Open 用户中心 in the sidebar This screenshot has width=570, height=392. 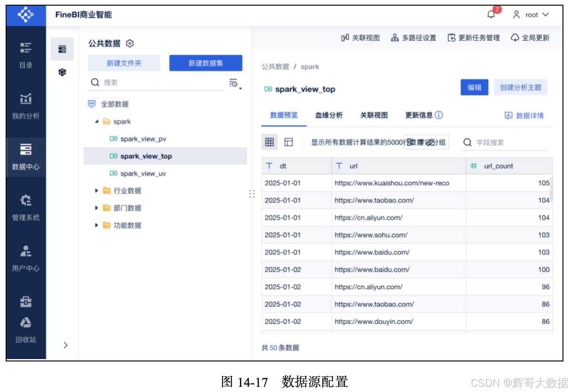[x=26, y=259]
